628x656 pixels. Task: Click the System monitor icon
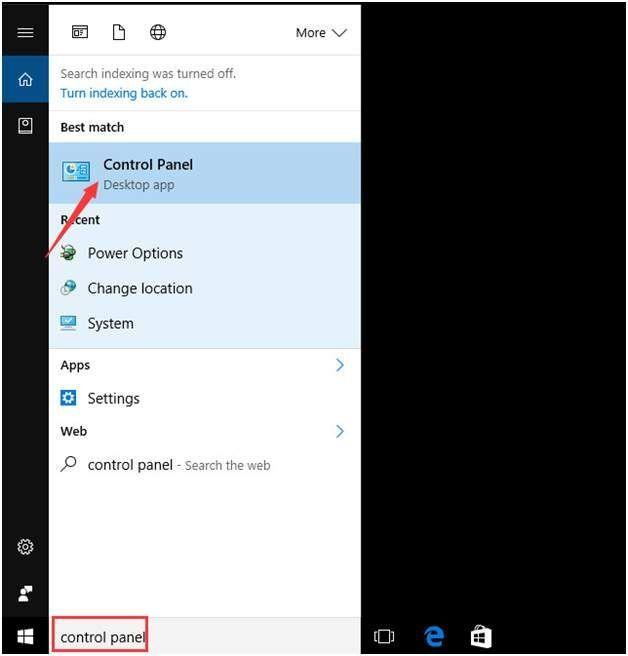(68, 323)
